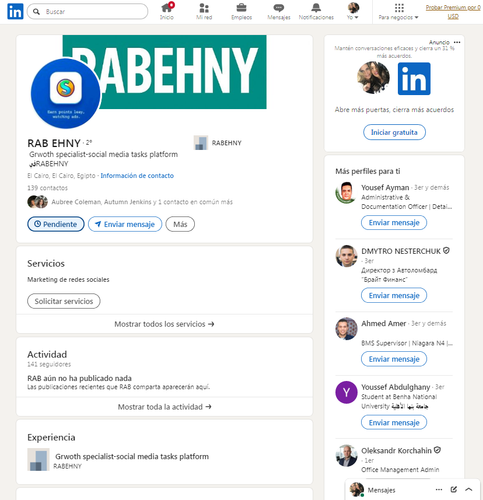Click the 139 contactos text

point(47,188)
